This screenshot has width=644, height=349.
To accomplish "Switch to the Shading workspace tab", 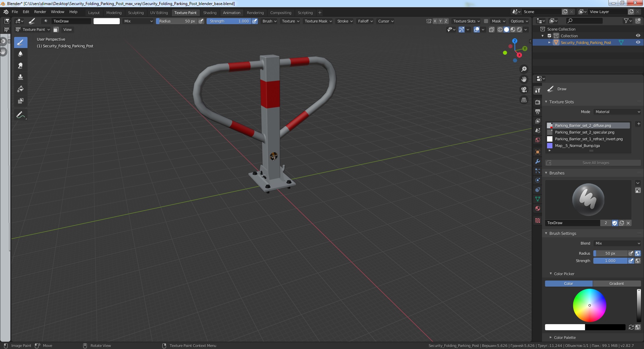I will click(x=210, y=13).
